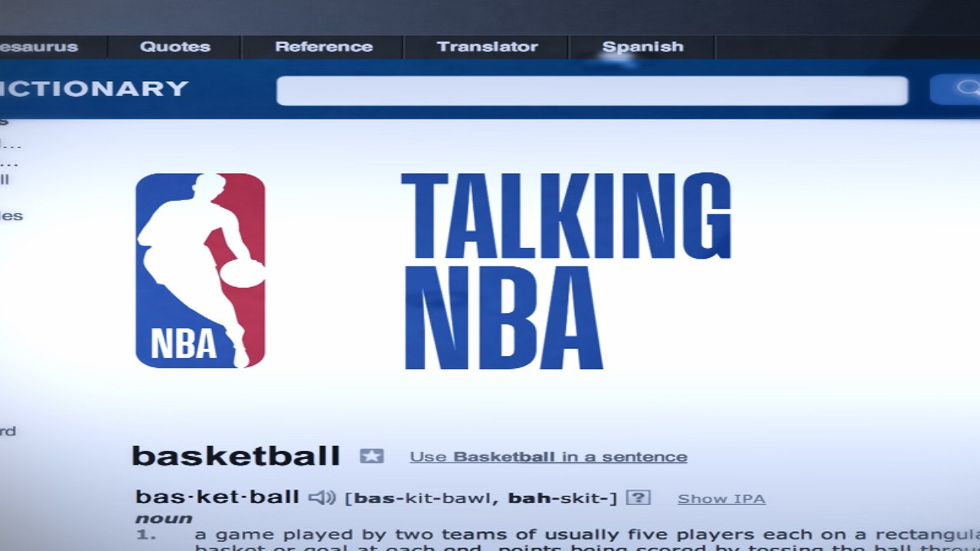980x551 pixels.
Task: Click the DICTIONARY site logo text
Action: point(94,89)
